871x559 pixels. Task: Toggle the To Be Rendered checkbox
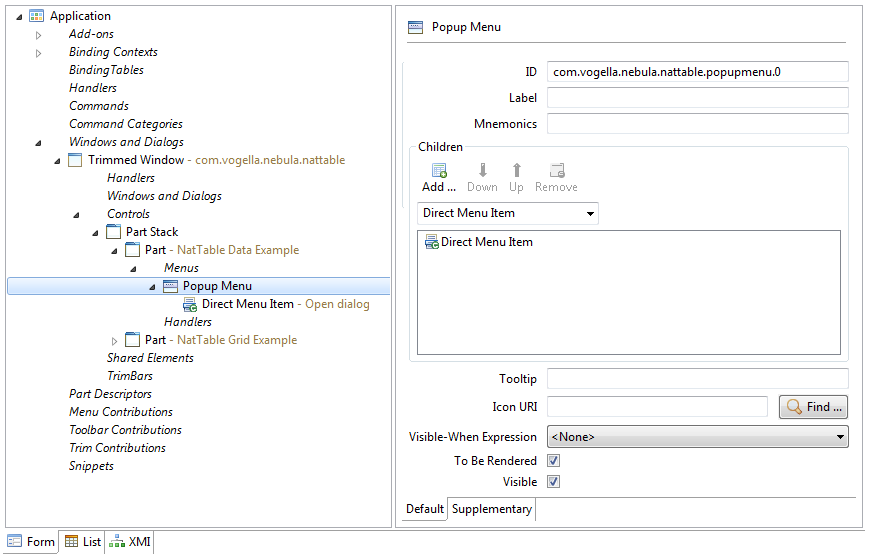pos(553,461)
